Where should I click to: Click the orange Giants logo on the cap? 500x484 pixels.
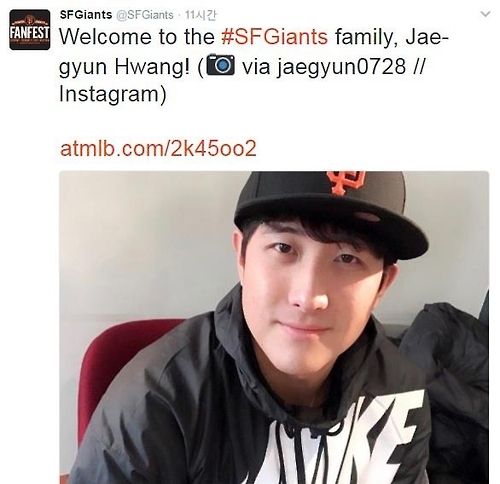click(346, 182)
